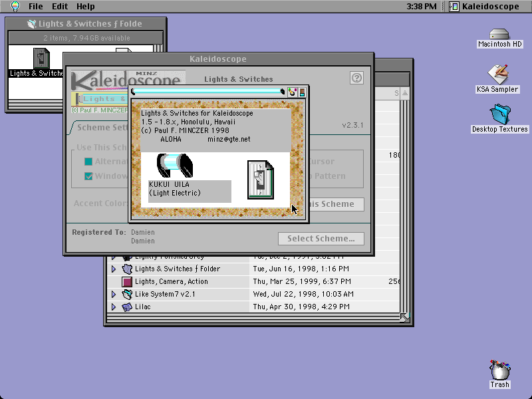Click the Lilac folder icon in the list

click(x=127, y=307)
